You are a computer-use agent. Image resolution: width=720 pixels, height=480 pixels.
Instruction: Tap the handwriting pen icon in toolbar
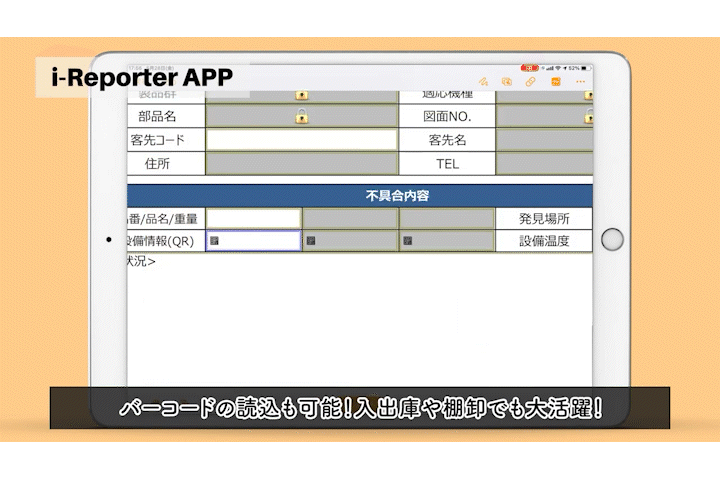(482, 81)
